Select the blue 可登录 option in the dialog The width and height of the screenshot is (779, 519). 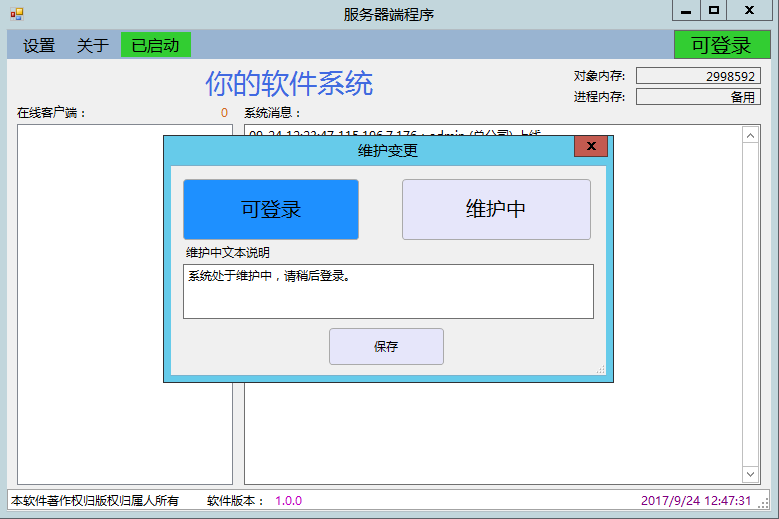click(x=270, y=210)
